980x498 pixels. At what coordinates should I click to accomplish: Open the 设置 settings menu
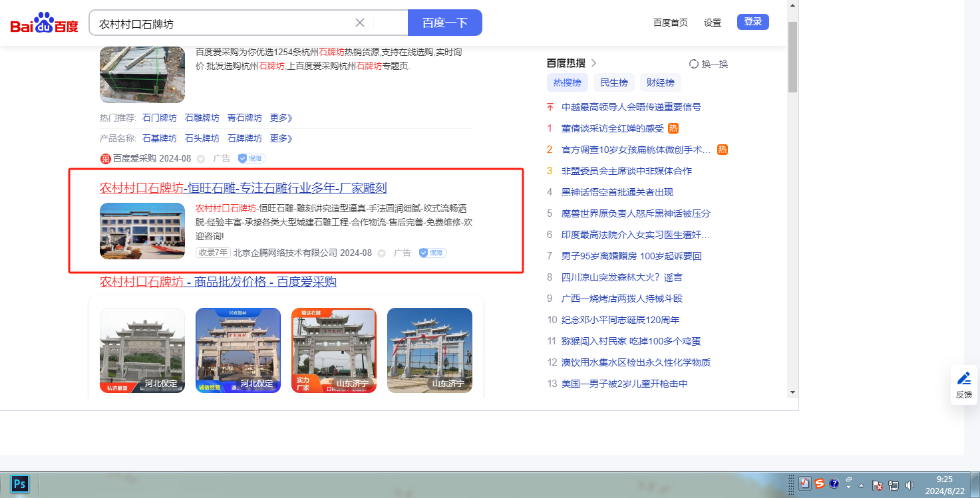click(x=713, y=23)
